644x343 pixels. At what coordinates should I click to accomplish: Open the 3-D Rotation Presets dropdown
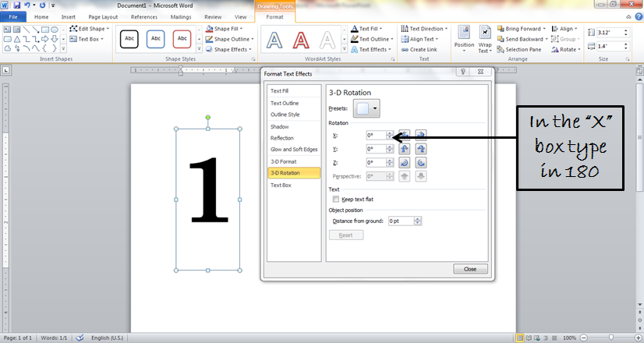366,108
